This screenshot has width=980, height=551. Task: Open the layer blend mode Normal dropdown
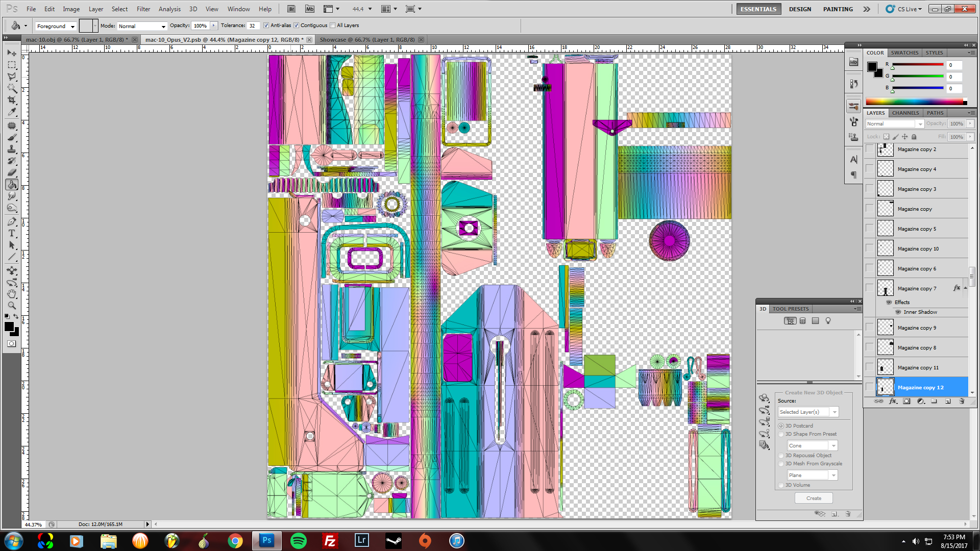click(x=894, y=124)
